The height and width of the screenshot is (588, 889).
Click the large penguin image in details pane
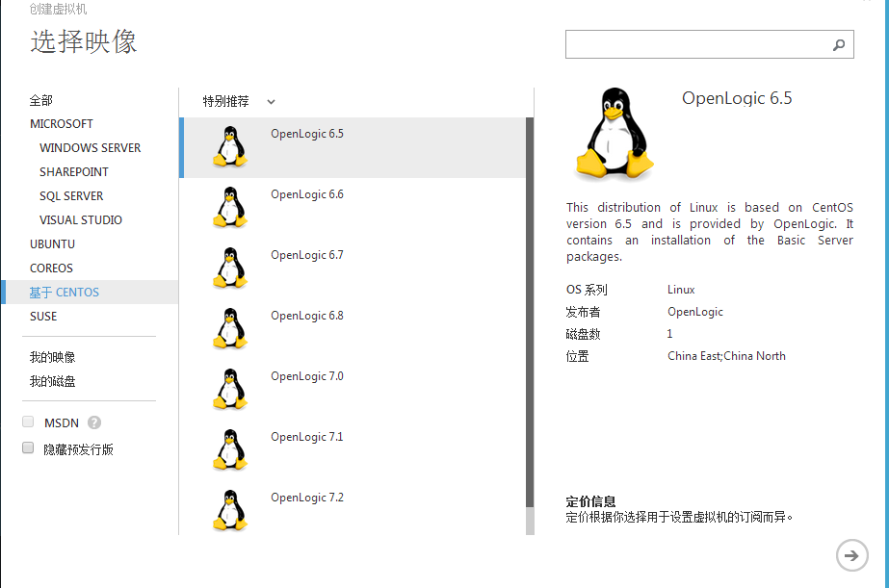pos(614,134)
